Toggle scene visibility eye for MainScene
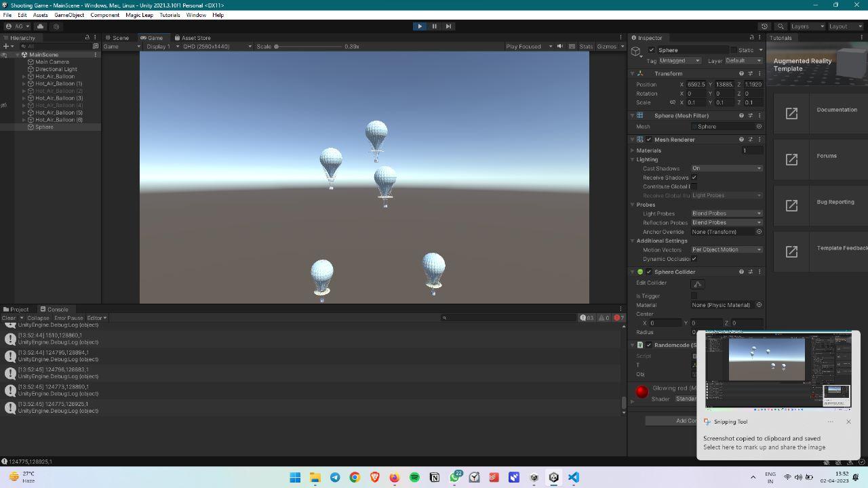Screen dimensions: 868x488 point(3,55)
